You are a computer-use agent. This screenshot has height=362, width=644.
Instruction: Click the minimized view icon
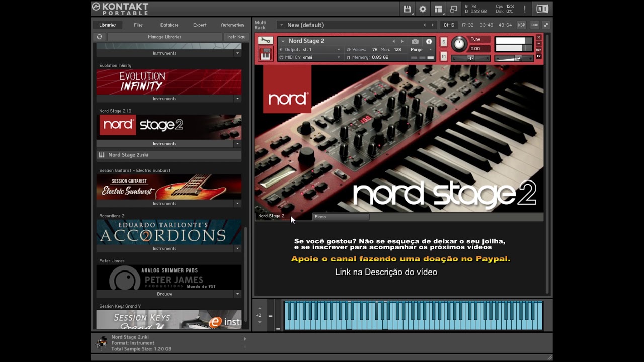454,9
